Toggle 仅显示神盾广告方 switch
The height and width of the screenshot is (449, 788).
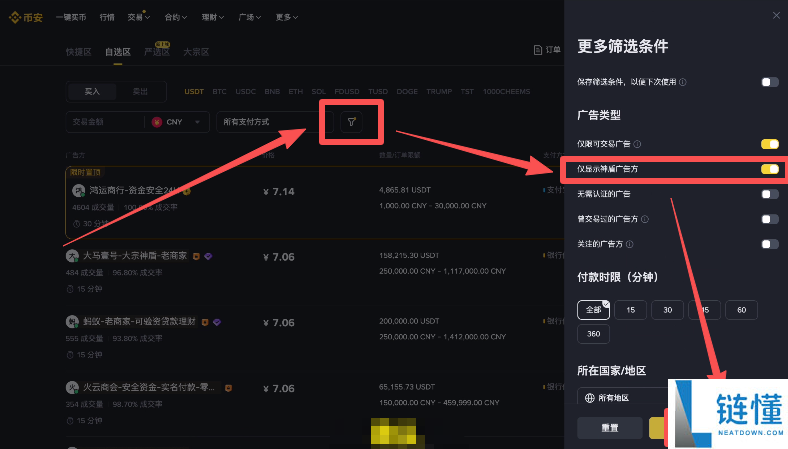click(x=770, y=169)
